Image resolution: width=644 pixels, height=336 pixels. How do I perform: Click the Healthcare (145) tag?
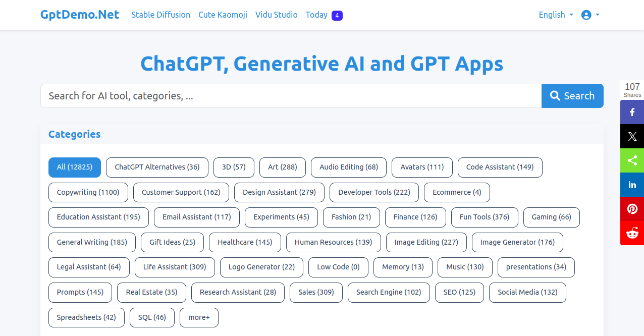[245, 242]
